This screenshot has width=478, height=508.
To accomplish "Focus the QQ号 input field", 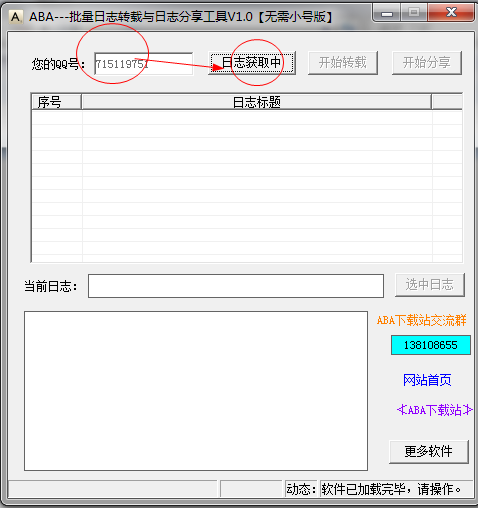I will coord(144,63).
